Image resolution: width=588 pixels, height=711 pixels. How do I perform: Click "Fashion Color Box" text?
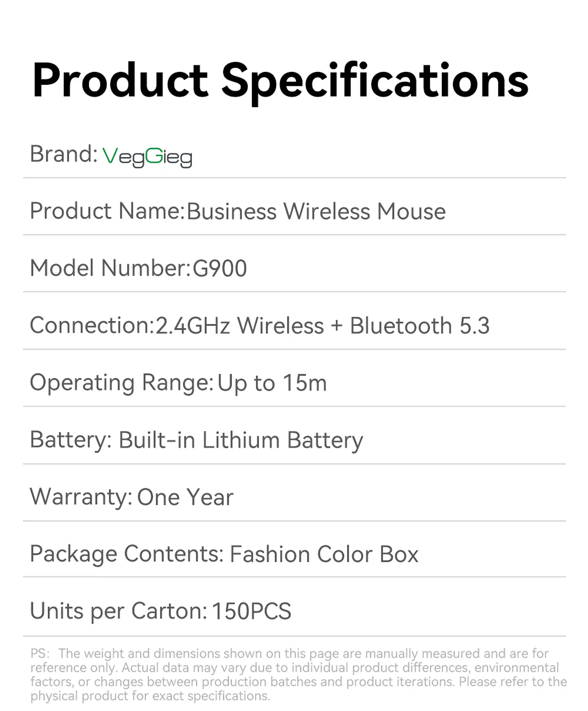point(324,554)
